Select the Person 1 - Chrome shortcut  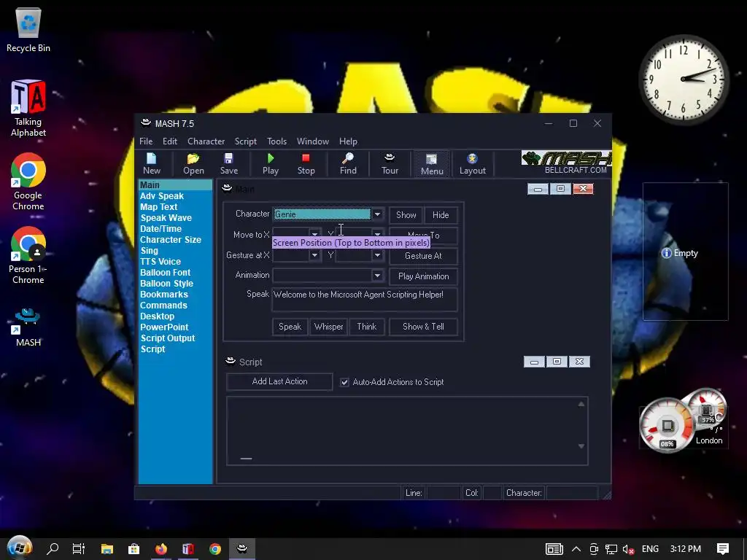(x=28, y=256)
